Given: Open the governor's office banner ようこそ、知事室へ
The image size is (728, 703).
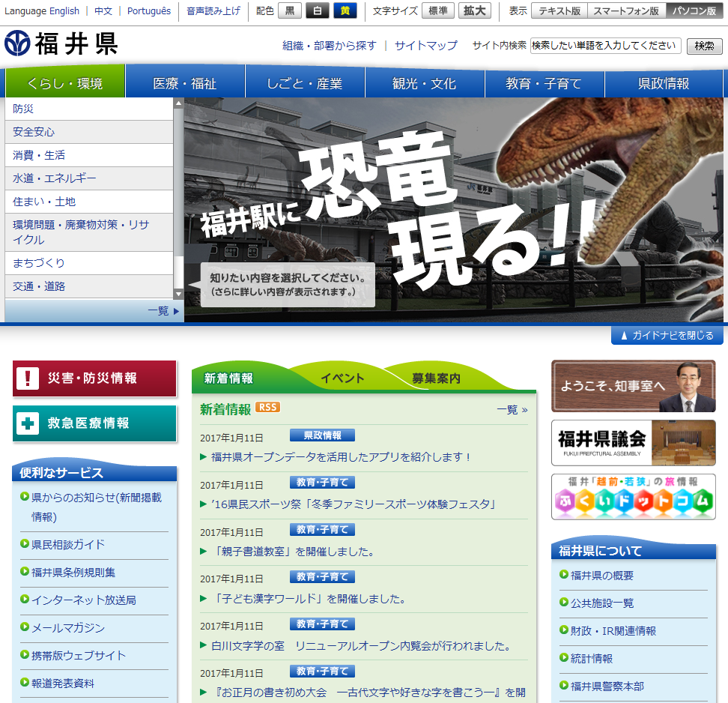Looking at the screenshot, I should [633, 387].
